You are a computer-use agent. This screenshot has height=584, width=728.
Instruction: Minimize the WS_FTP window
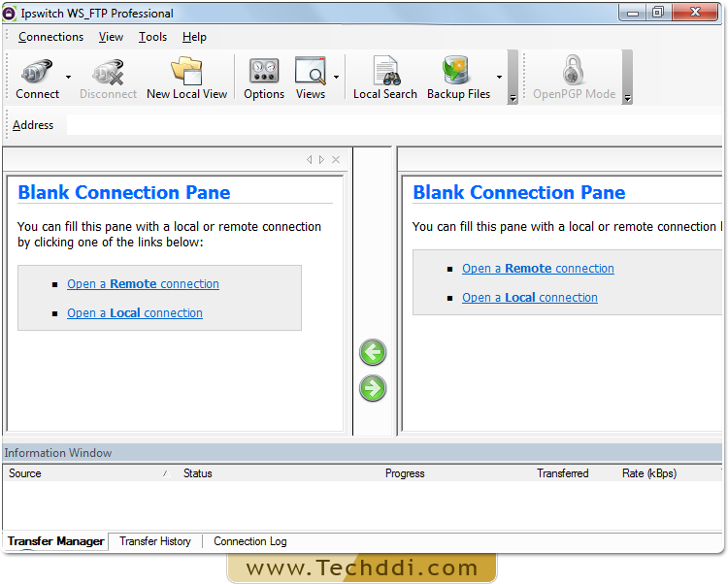pyautogui.click(x=632, y=13)
